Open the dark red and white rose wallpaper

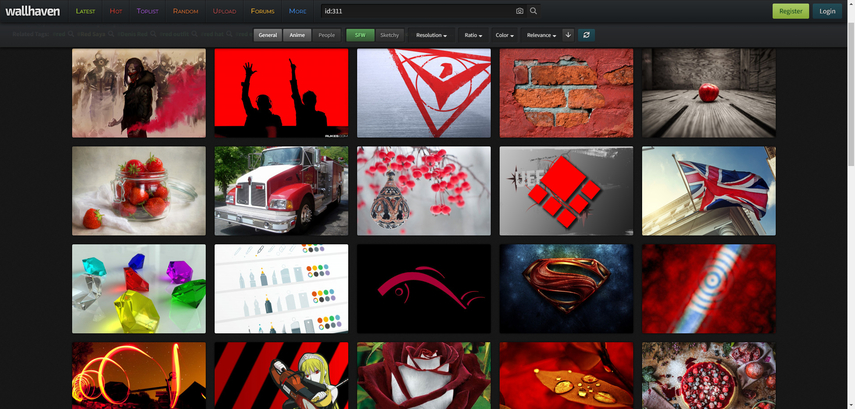click(424, 376)
